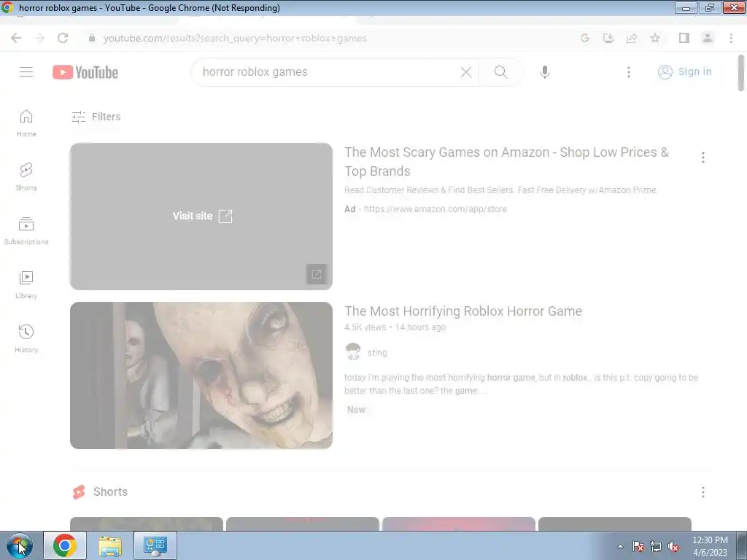Image resolution: width=747 pixels, height=560 pixels.
Task: Click the browser Forward arrow
Action: (39, 38)
